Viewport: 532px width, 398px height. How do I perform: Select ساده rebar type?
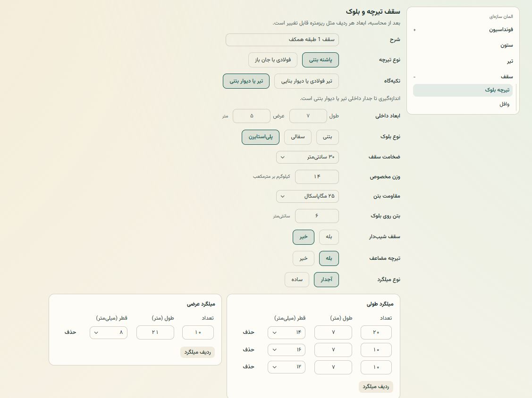[297, 280]
